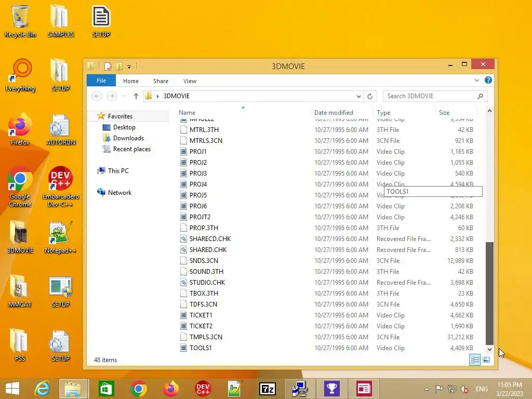Click the muted volume tray icon

[464, 389]
